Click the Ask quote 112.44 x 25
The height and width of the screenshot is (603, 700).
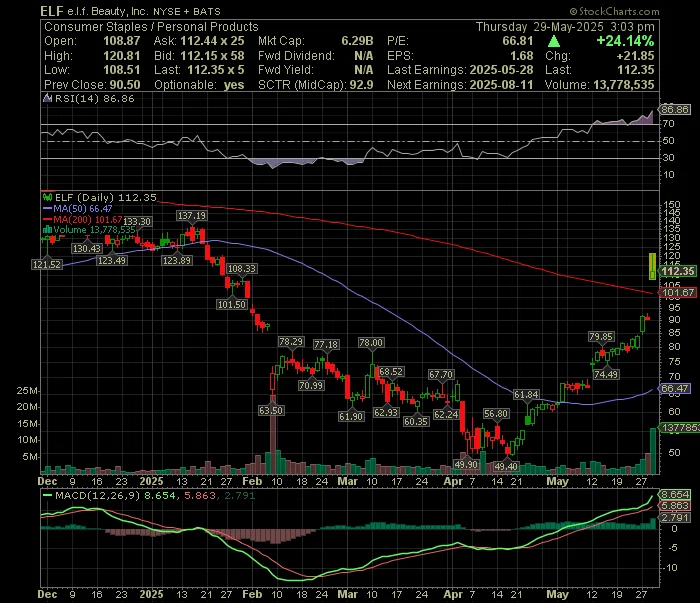pos(212,41)
